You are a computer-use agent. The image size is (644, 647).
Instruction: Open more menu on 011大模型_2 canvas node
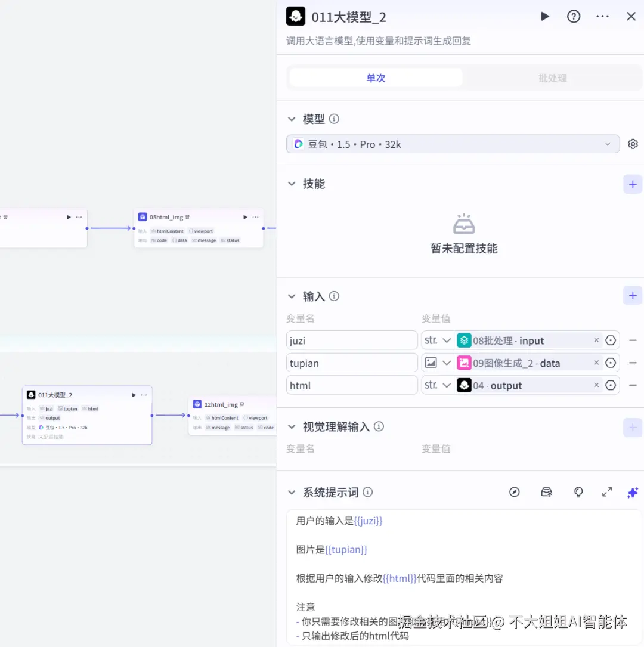click(144, 395)
